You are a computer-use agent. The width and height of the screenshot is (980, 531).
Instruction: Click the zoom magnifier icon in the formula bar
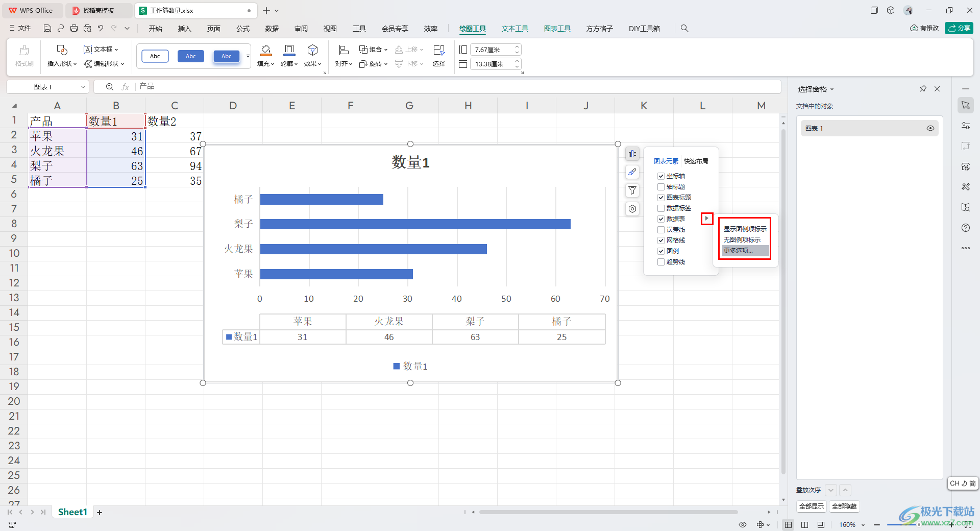point(109,87)
